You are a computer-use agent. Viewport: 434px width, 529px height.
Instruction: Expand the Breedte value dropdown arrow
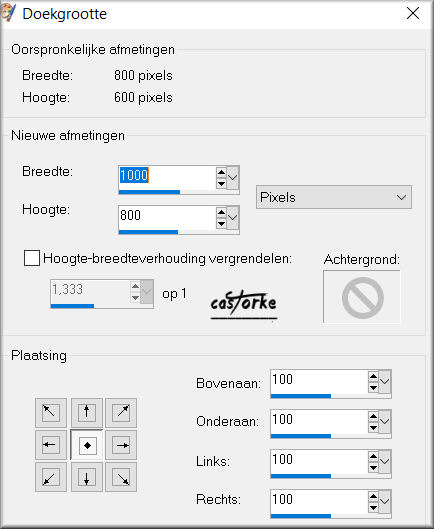point(233,177)
